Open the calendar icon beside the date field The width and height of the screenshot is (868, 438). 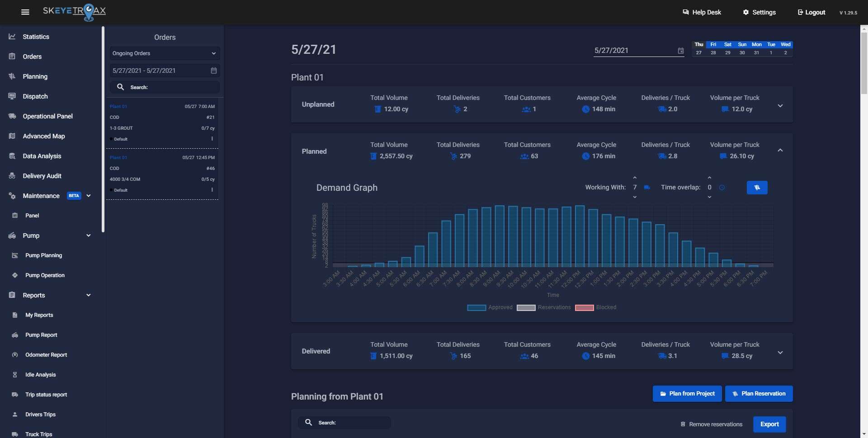[x=681, y=51]
